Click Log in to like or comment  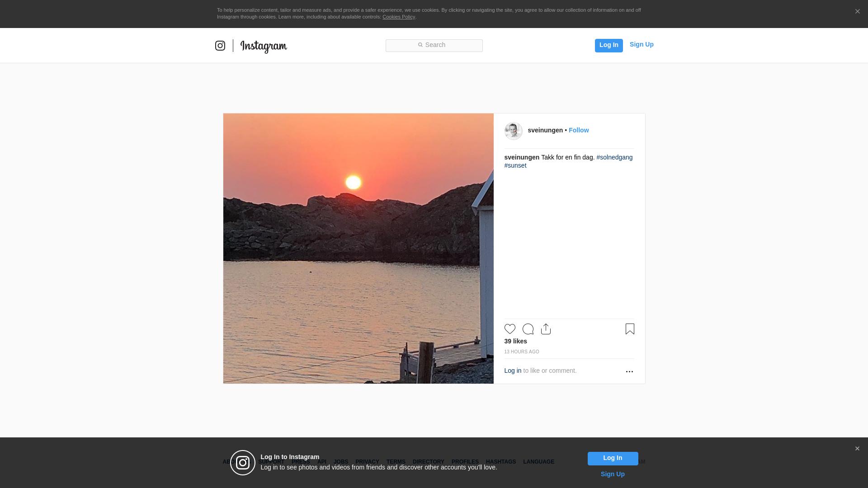click(x=513, y=371)
